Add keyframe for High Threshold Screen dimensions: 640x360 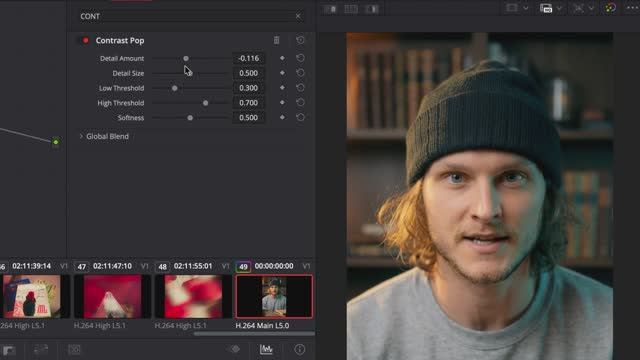click(x=282, y=102)
